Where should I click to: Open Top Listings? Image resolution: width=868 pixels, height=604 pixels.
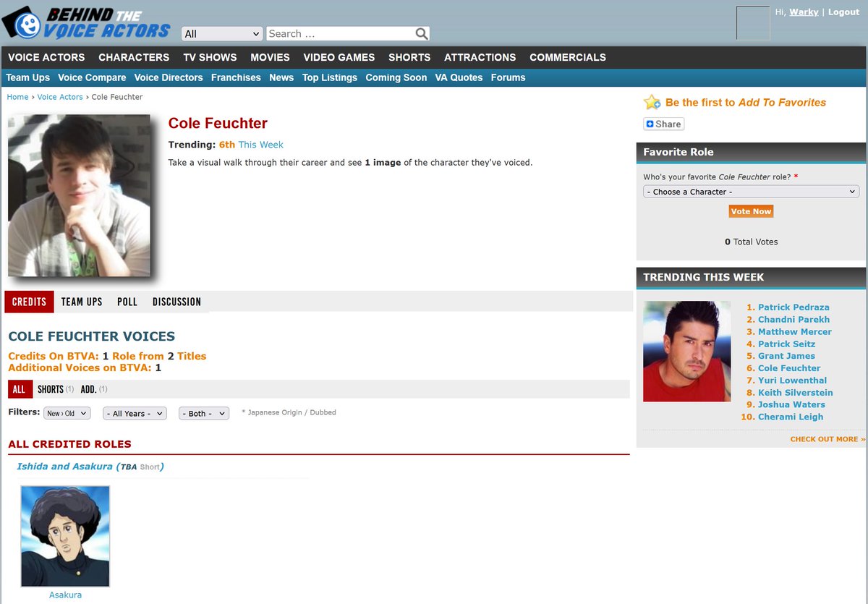click(330, 77)
